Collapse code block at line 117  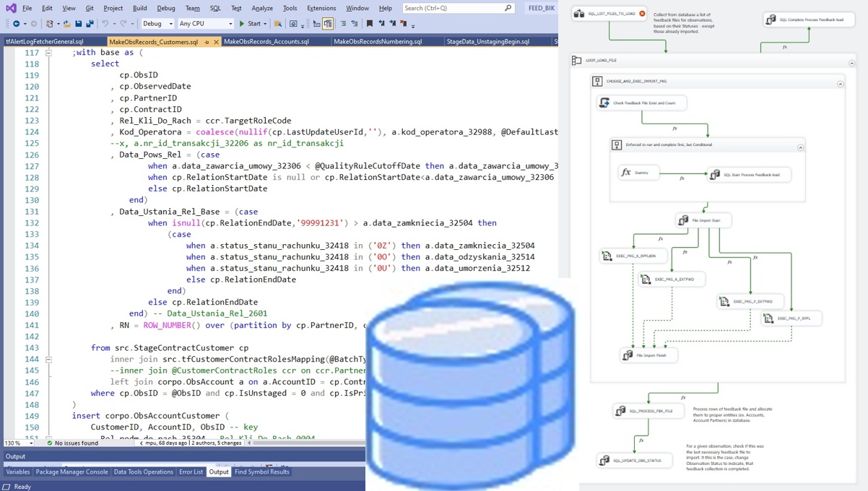[x=49, y=53]
